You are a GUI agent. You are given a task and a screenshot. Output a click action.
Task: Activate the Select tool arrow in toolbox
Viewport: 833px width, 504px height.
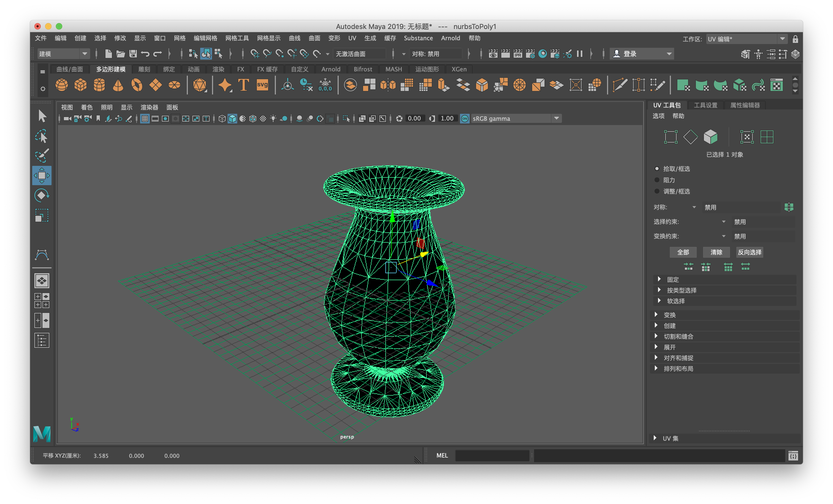click(42, 116)
